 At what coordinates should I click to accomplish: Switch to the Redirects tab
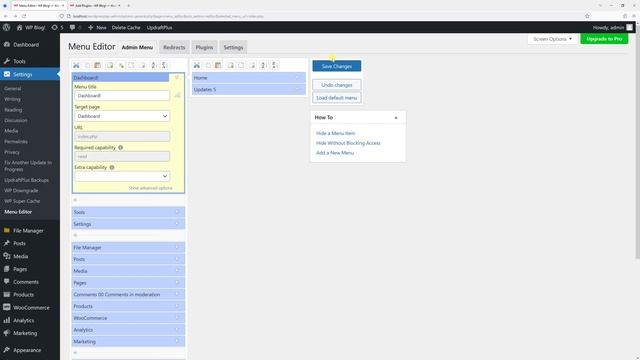tap(174, 47)
